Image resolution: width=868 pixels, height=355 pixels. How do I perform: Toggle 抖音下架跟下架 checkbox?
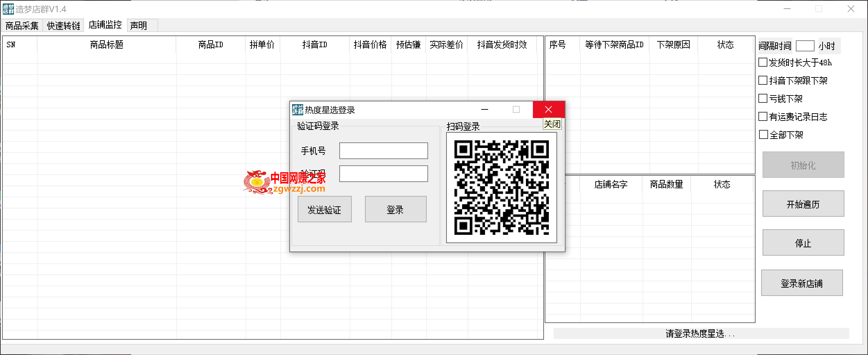coord(763,81)
